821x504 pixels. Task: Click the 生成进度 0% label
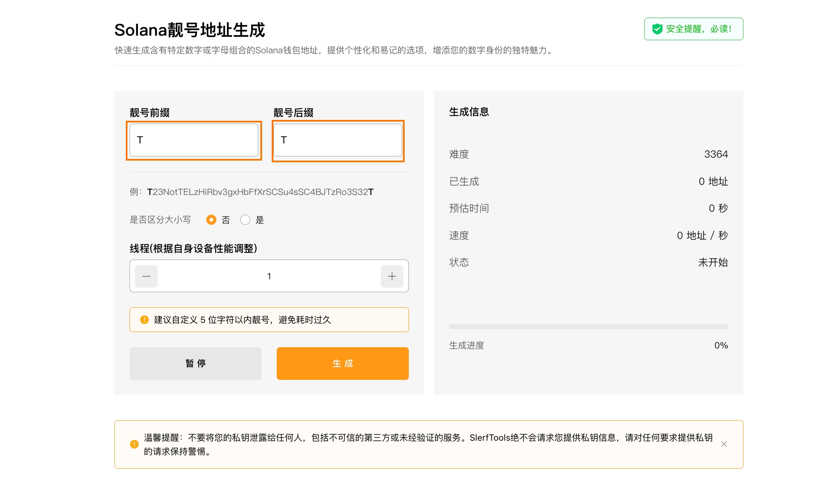coord(721,346)
